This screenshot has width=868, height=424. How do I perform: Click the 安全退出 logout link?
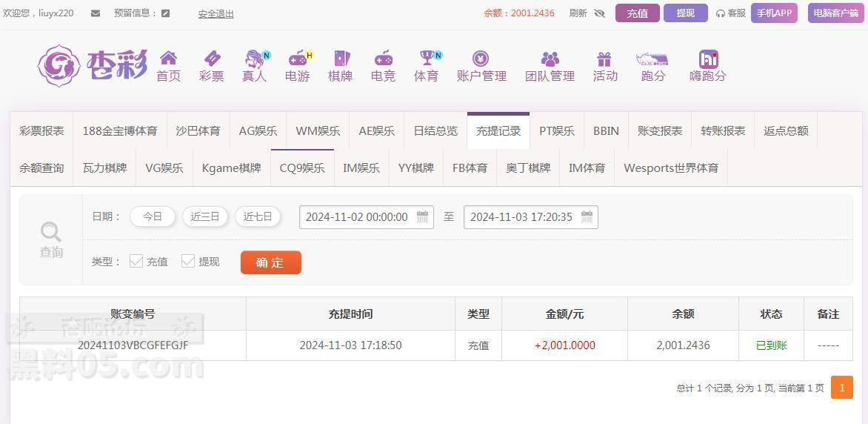[216, 14]
